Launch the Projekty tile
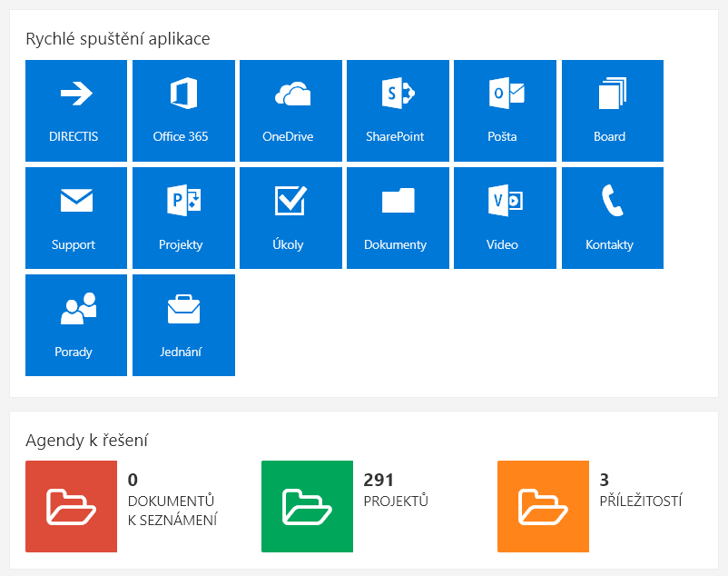The height and width of the screenshot is (576, 728). [184, 218]
